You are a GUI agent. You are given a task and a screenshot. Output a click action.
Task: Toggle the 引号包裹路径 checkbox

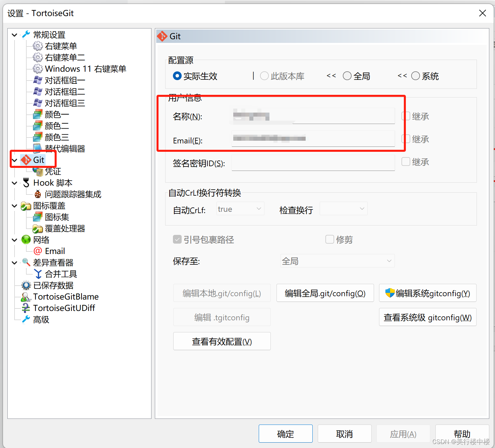[x=177, y=239]
